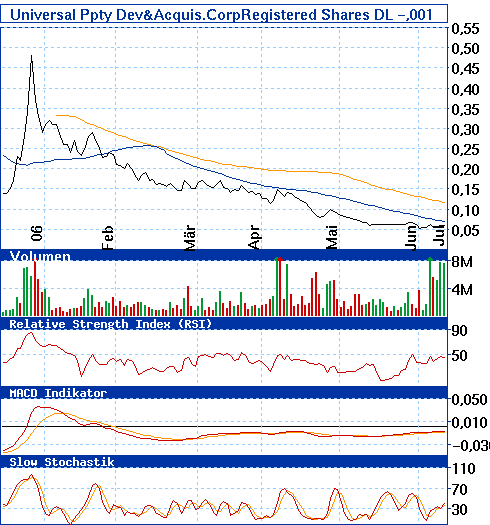This screenshot has width=490, height=525.
Task: Select the stochastic axis label 30
Action: click(x=459, y=510)
